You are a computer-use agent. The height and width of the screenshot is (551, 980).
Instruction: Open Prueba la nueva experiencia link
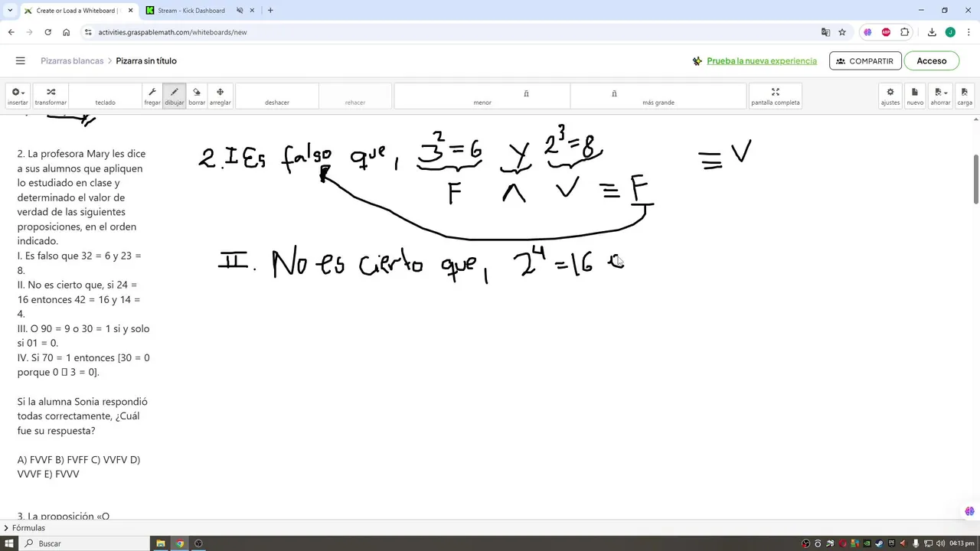point(762,60)
